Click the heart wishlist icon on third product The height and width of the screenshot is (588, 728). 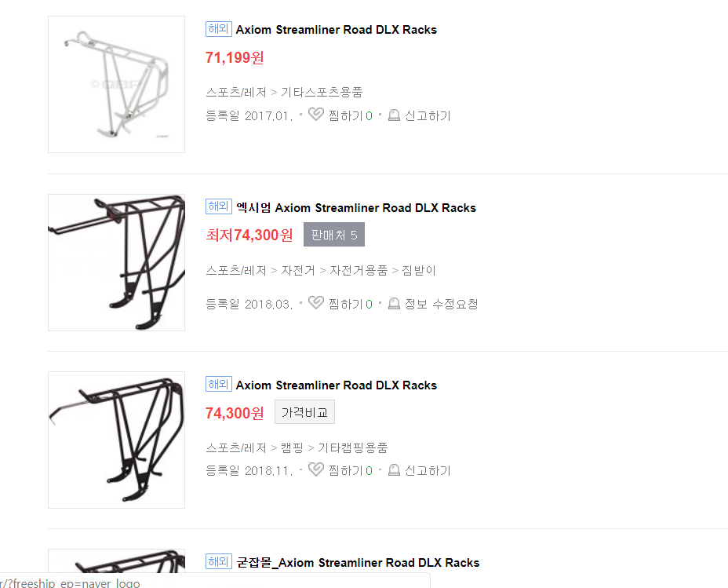315,469
